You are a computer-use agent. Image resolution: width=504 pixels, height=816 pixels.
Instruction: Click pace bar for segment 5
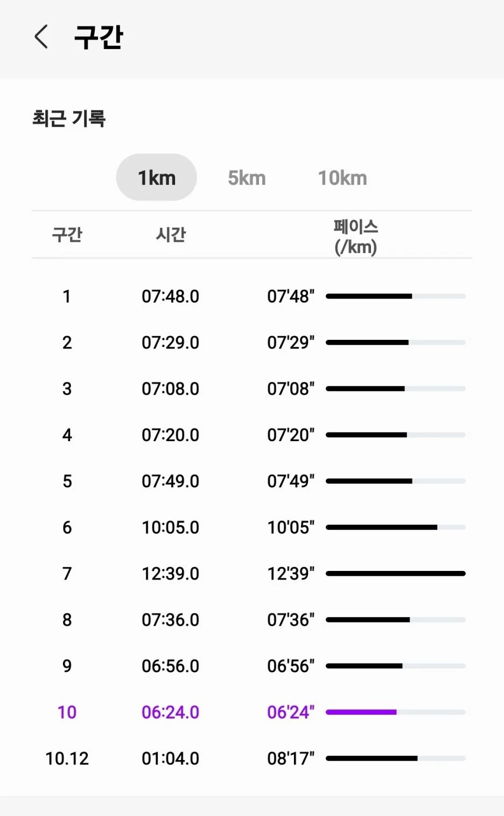[x=396, y=481]
